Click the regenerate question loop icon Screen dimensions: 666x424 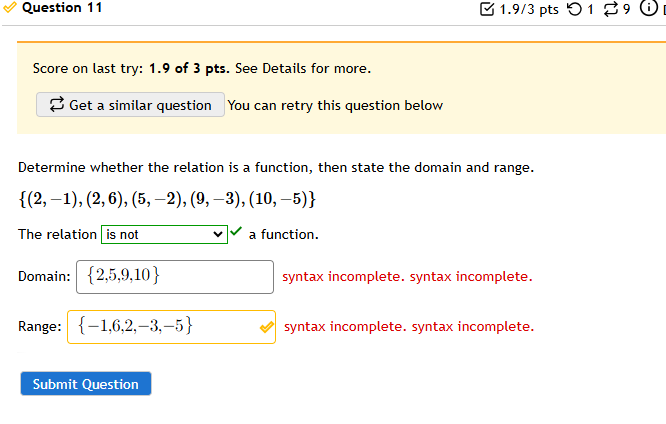coord(611,9)
